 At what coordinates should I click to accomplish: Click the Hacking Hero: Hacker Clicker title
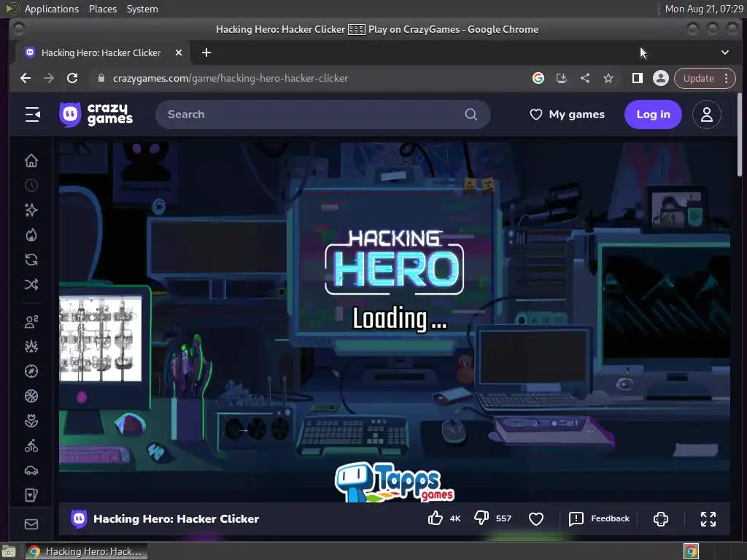[176, 518]
